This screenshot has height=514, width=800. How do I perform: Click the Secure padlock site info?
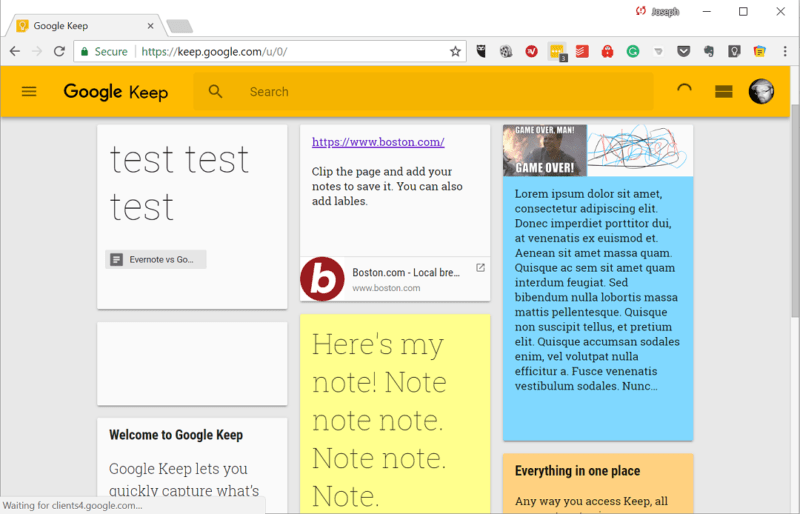(104, 52)
